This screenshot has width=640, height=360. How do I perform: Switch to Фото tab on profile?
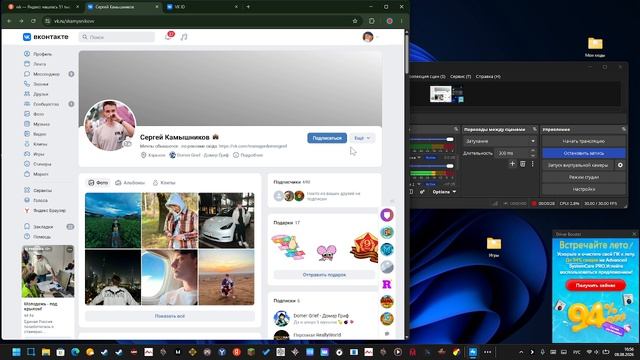pyautogui.click(x=98, y=182)
